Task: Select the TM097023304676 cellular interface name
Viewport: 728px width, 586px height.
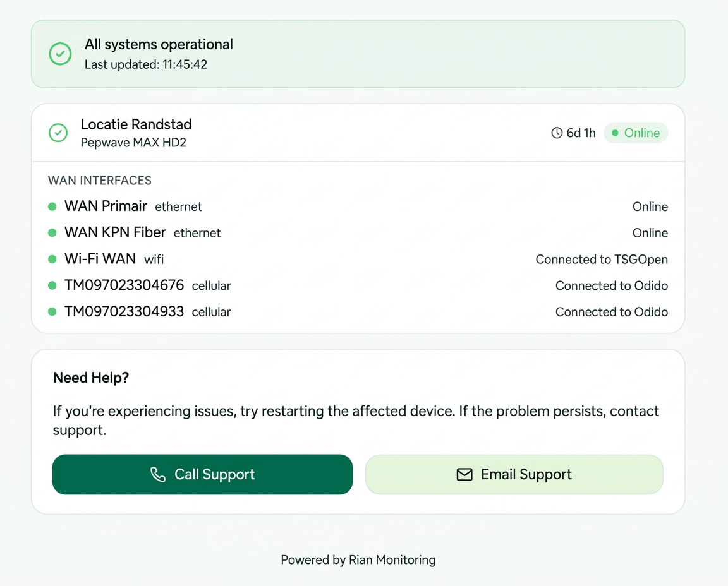Action: pos(124,285)
